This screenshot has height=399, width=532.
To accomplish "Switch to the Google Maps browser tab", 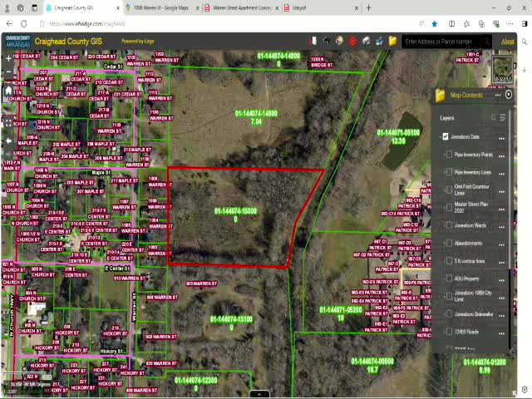I will [162, 7].
